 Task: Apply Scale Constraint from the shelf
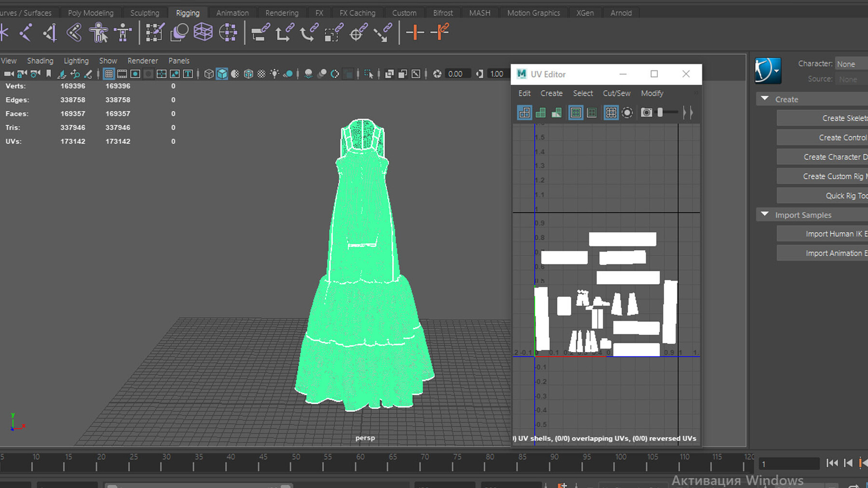click(x=334, y=33)
